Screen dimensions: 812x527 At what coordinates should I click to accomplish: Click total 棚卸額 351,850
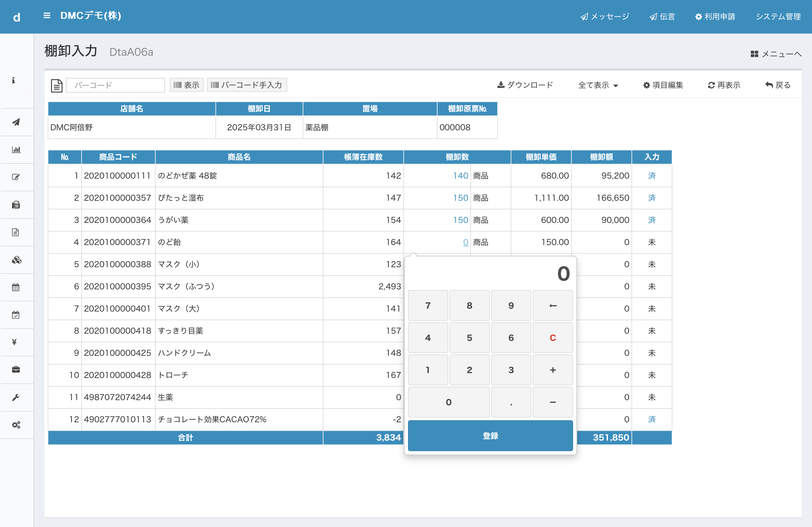(611, 437)
